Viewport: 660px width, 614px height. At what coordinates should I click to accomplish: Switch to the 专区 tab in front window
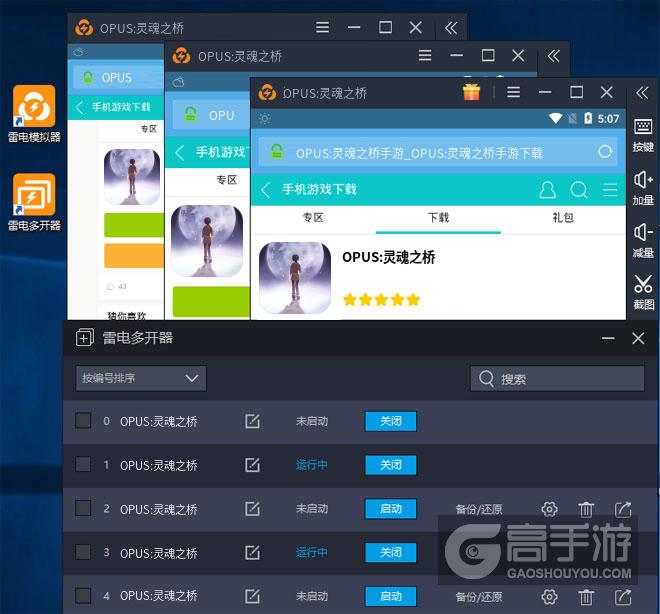click(313, 218)
